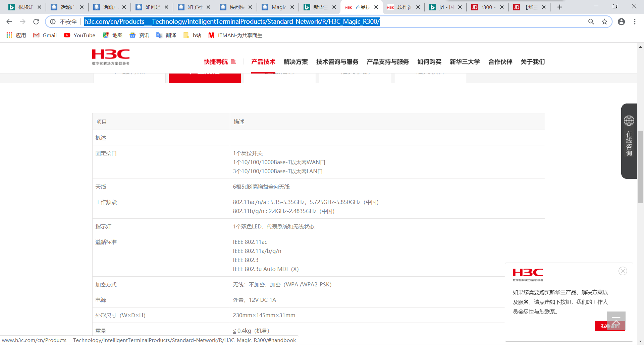Click the 指示灯 row label

(x=103, y=227)
